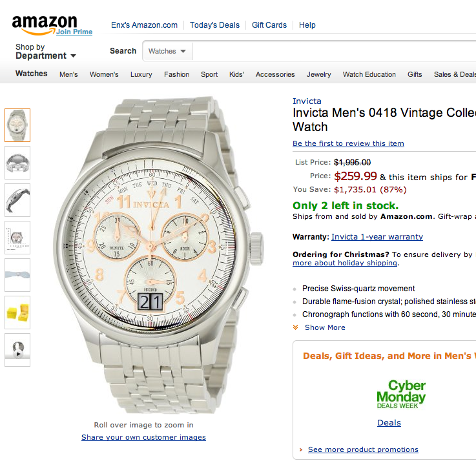Expand the Watches search category dropdown

pyautogui.click(x=167, y=51)
